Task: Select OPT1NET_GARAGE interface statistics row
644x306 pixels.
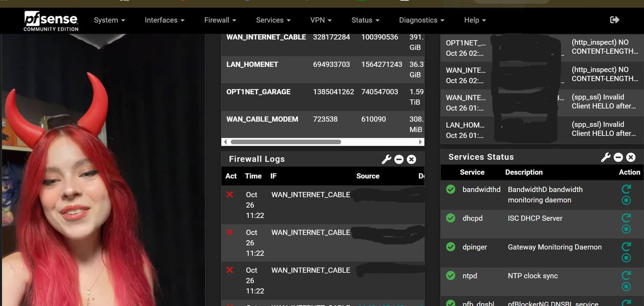Action: pos(323,96)
